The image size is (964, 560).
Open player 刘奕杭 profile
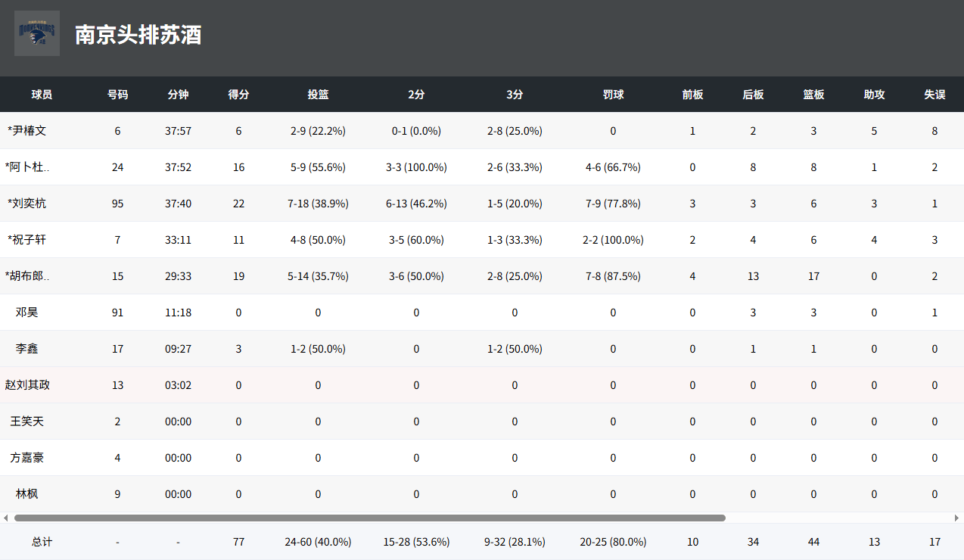point(27,204)
